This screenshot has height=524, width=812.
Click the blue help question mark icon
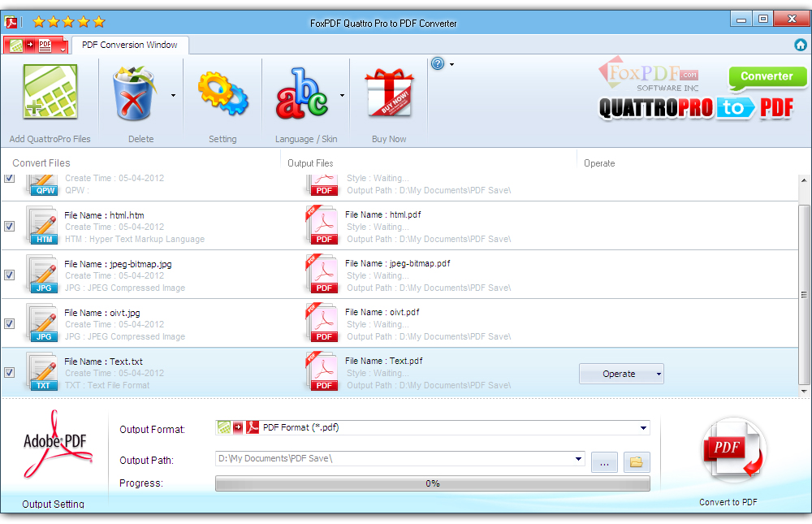point(438,63)
